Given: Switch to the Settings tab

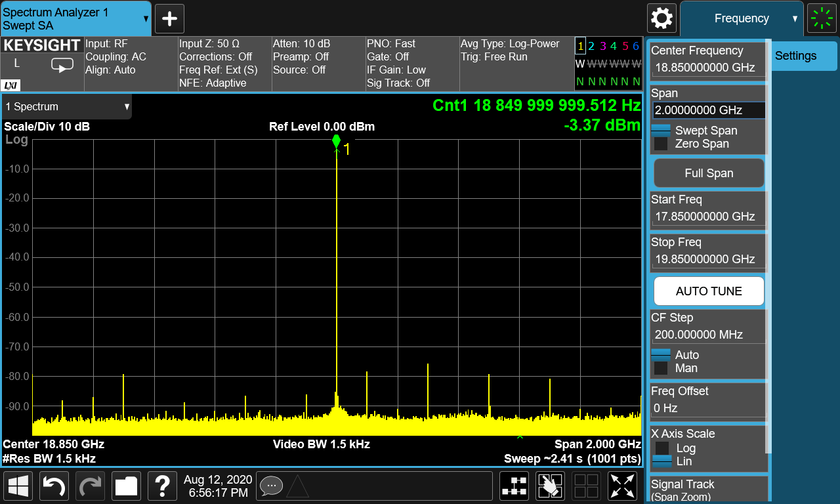Looking at the screenshot, I should [804, 56].
